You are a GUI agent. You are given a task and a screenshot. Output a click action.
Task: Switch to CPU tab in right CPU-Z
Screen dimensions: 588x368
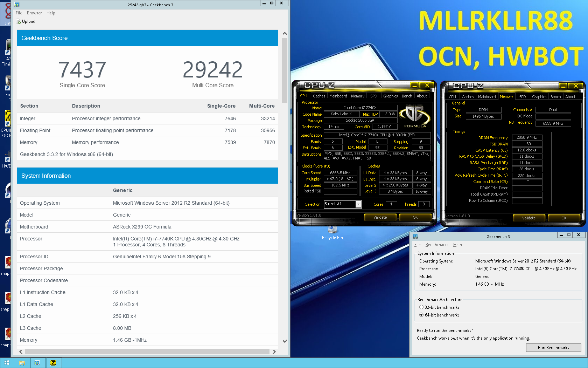452,97
